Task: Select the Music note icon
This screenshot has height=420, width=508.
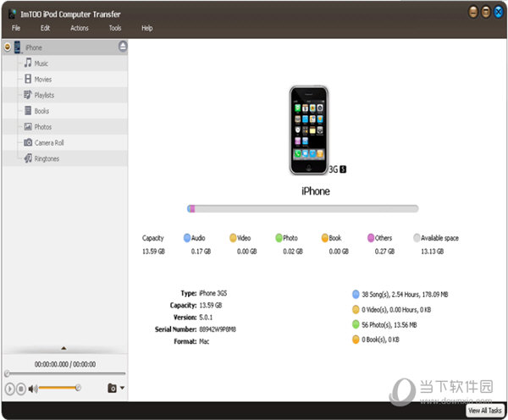Action: click(28, 63)
